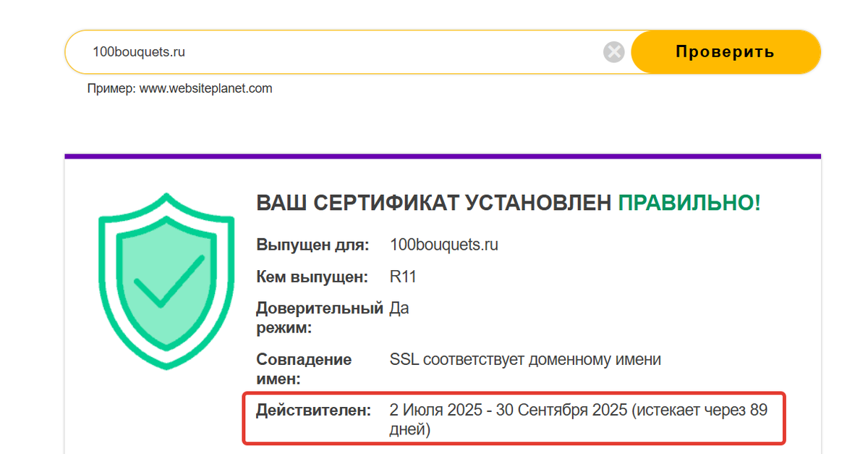Click the Доверительный режим value Да

(399, 308)
